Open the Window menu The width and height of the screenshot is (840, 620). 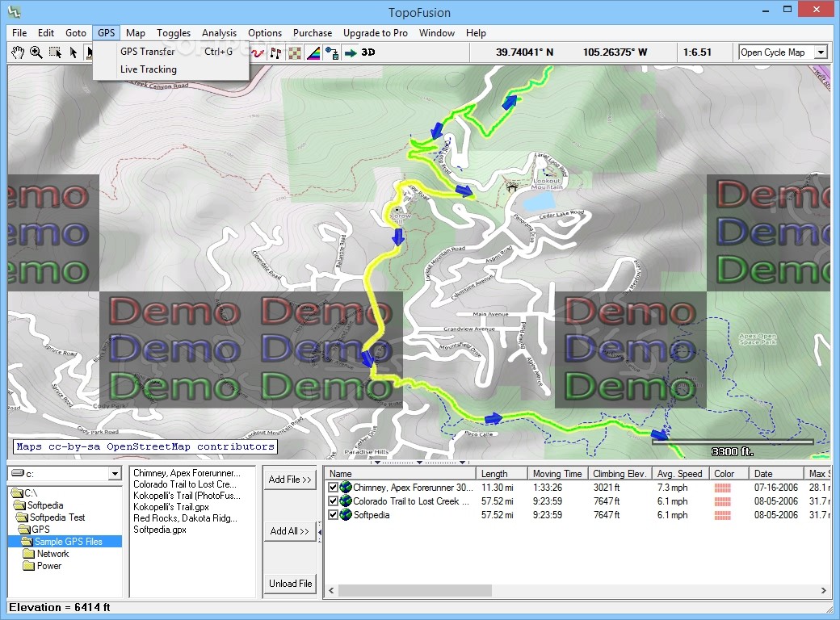coord(437,32)
